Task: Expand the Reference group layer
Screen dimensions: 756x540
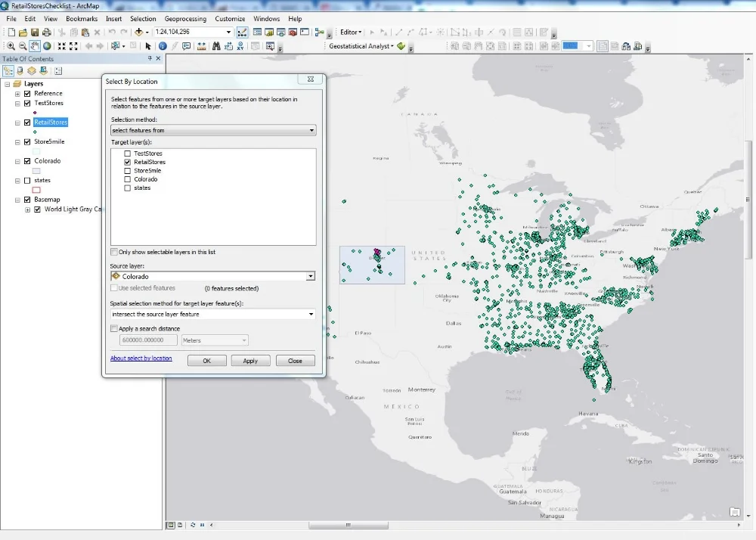Action: [x=17, y=94]
